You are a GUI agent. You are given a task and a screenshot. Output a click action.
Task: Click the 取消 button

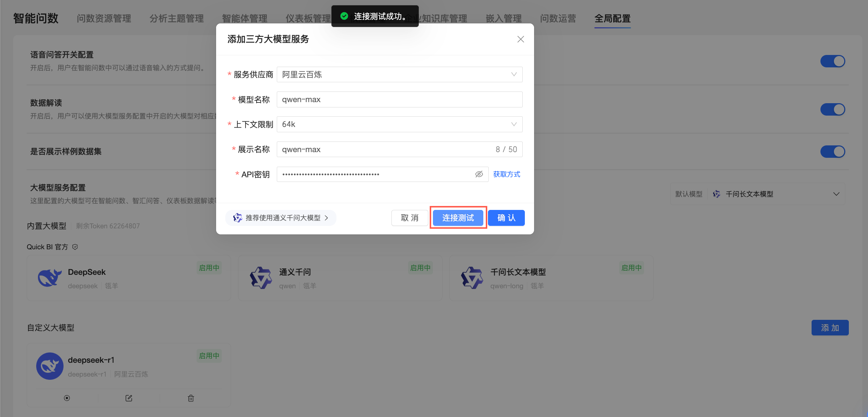(410, 218)
